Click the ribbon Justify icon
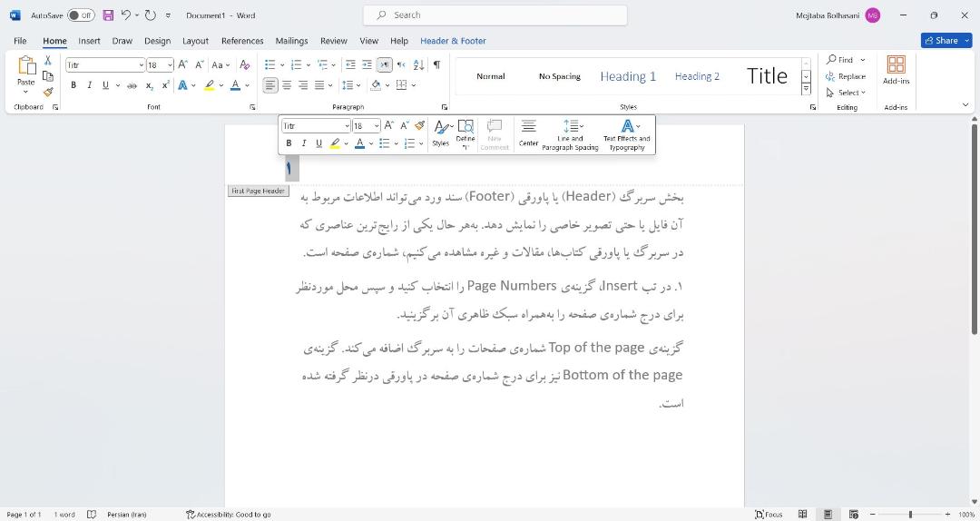980x521 pixels. (319, 85)
